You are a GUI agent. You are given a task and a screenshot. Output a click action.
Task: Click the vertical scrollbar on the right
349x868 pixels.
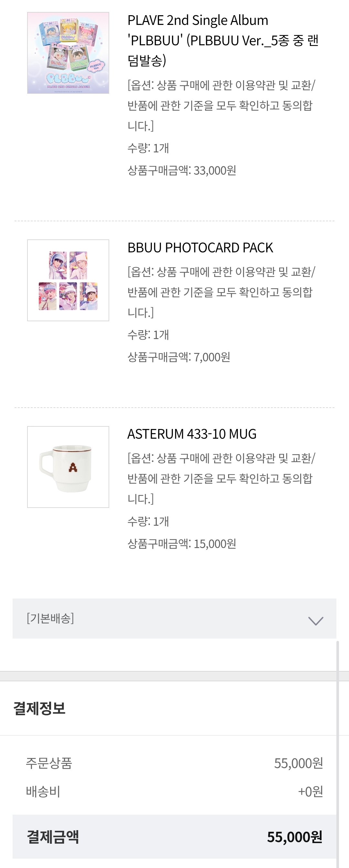click(337, 741)
